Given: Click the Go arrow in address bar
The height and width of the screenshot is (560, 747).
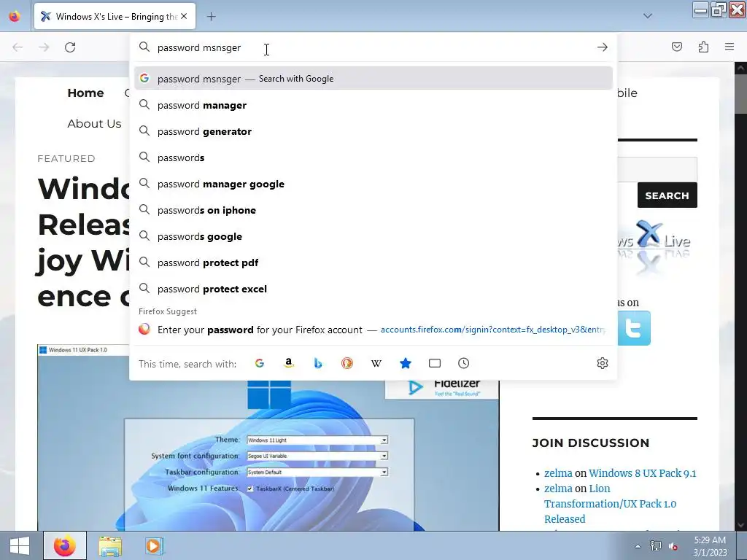Looking at the screenshot, I should click(602, 47).
